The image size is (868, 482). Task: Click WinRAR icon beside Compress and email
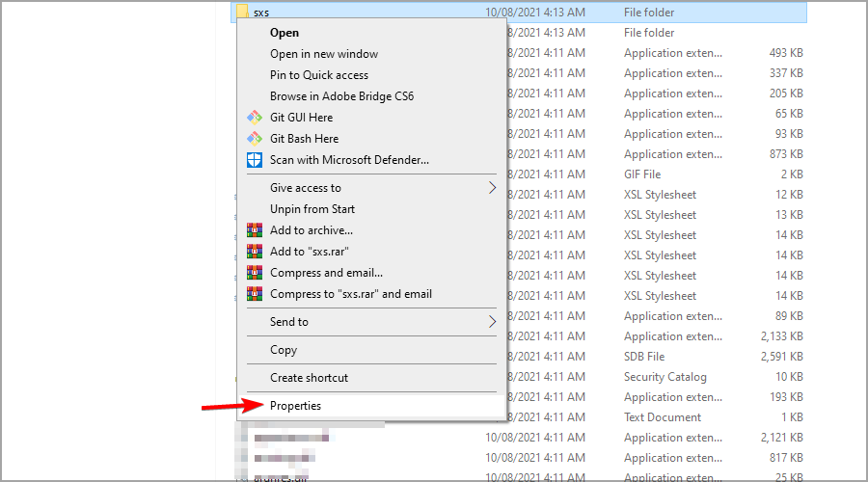pyautogui.click(x=255, y=273)
